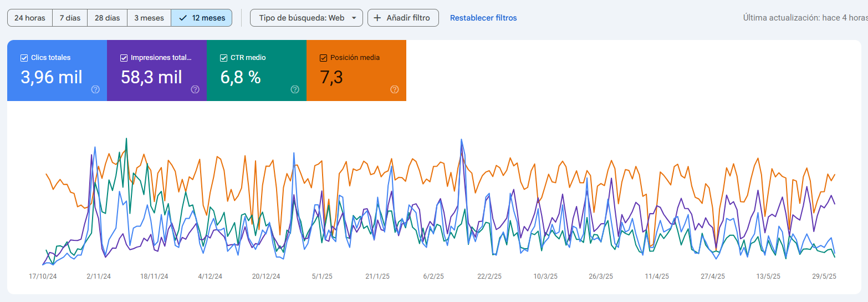
Task: Click the Última actualización text
Action: [805, 18]
